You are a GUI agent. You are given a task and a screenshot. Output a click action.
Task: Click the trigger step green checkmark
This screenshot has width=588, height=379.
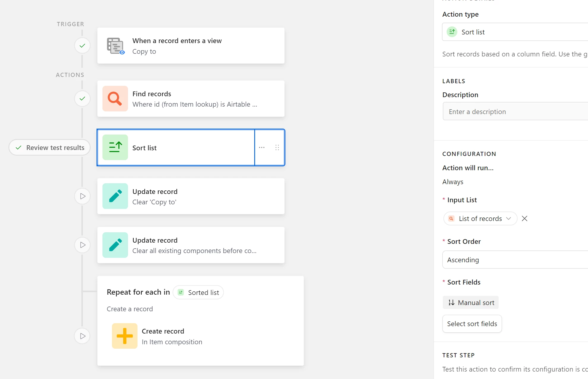(82, 45)
